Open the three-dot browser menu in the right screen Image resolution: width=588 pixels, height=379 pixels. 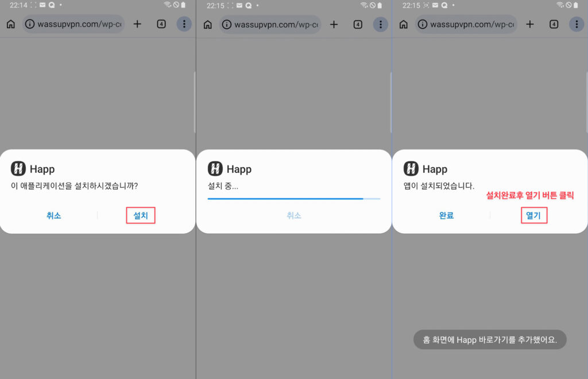point(577,24)
